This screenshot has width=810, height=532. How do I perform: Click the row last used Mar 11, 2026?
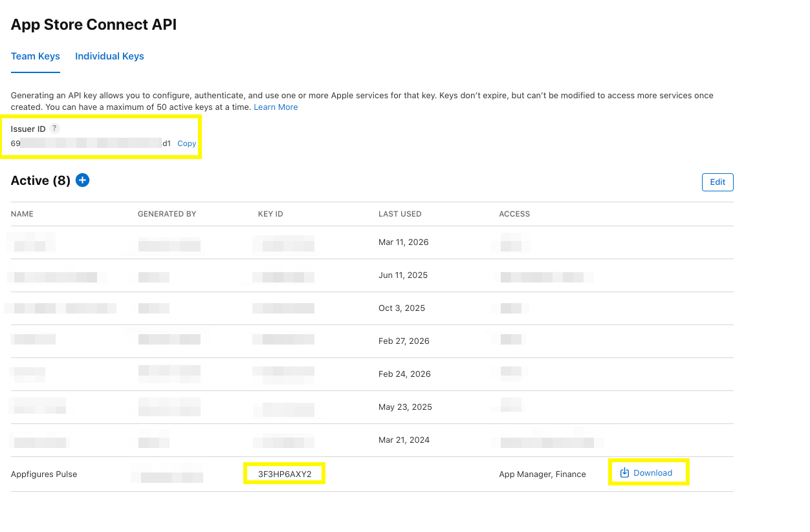(401, 242)
